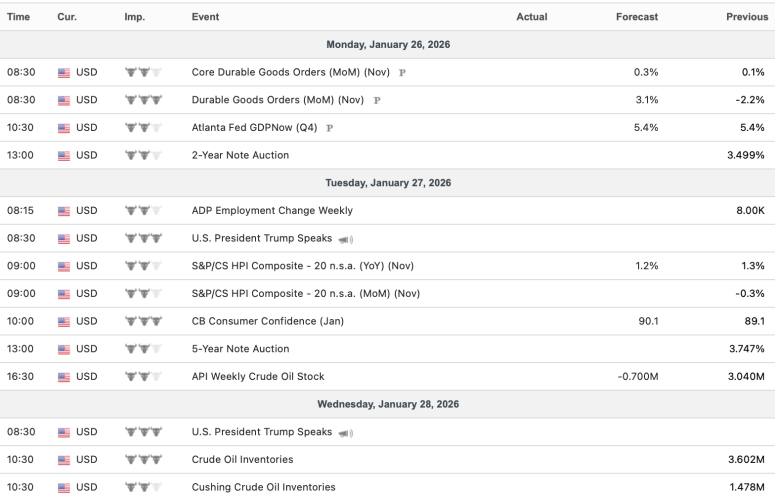
Task: Click the bull importance icons for Core Durable Goods Orders
Action: tap(143, 72)
